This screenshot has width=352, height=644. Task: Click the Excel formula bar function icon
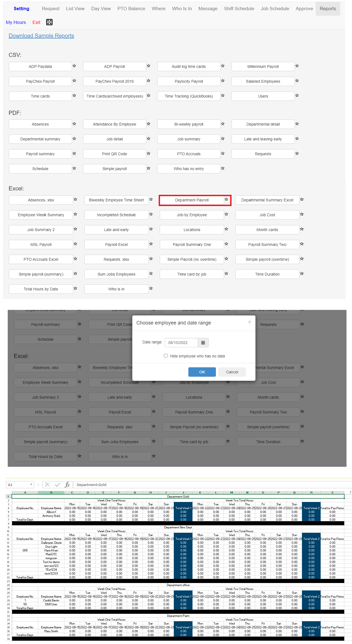click(67, 485)
